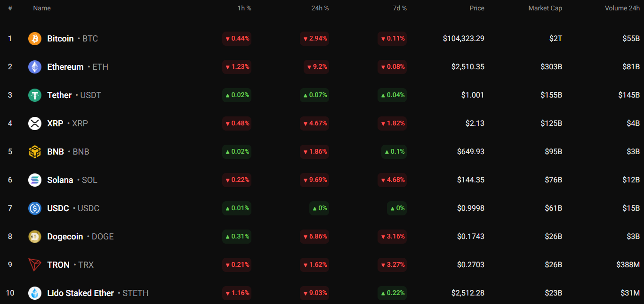Click the Bitcoin price $104,323.29
Image resolution: width=644 pixels, height=304 pixels.
[463, 39]
